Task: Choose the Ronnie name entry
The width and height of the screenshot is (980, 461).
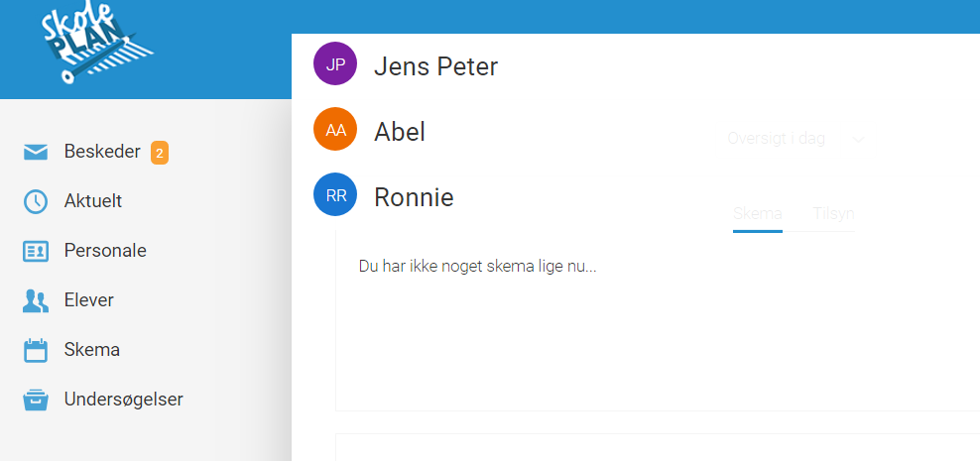Action: point(414,197)
